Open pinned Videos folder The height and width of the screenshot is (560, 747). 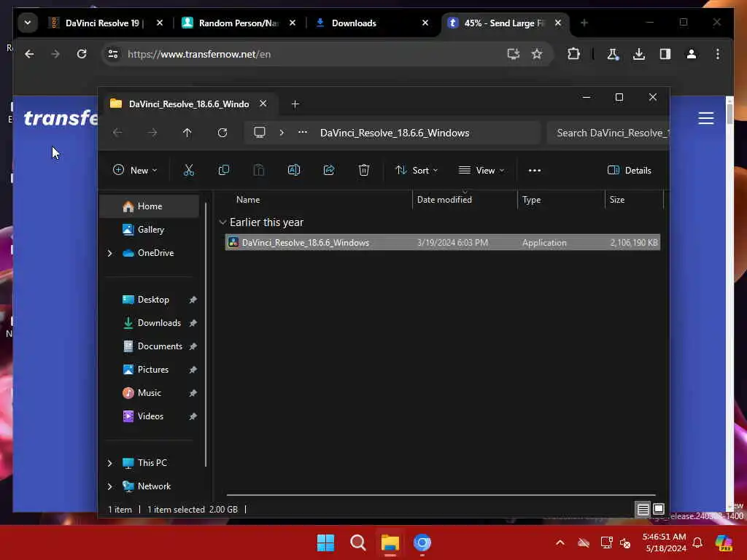click(150, 416)
